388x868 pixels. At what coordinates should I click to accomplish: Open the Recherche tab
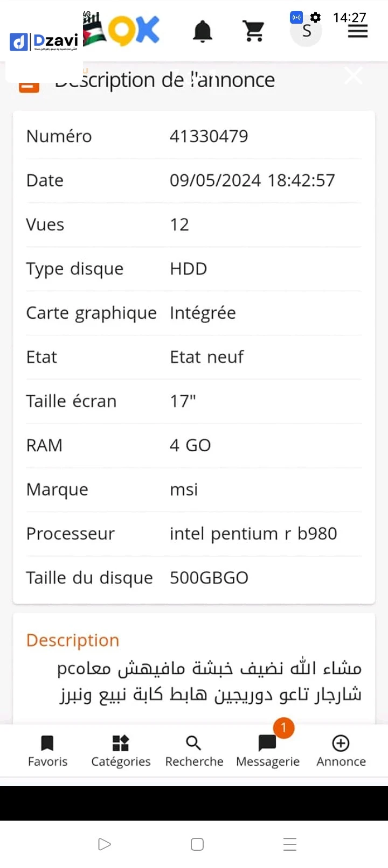[194, 751]
